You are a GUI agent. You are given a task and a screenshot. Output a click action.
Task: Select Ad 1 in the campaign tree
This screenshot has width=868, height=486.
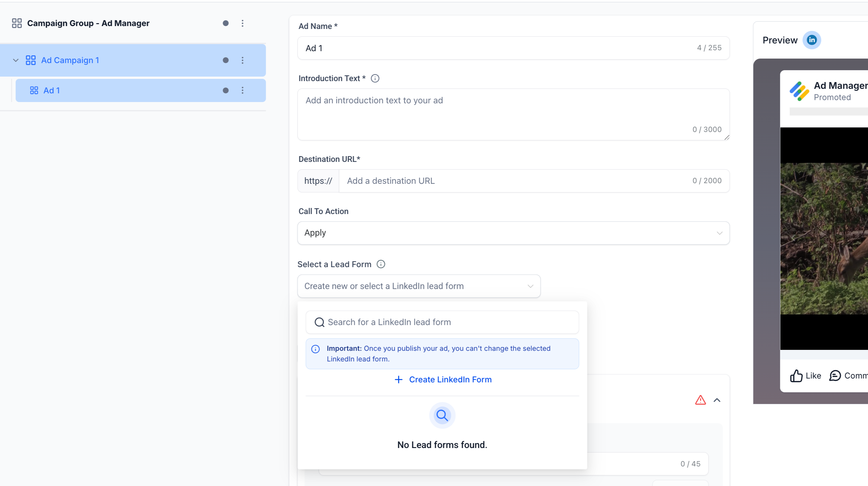pyautogui.click(x=51, y=90)
